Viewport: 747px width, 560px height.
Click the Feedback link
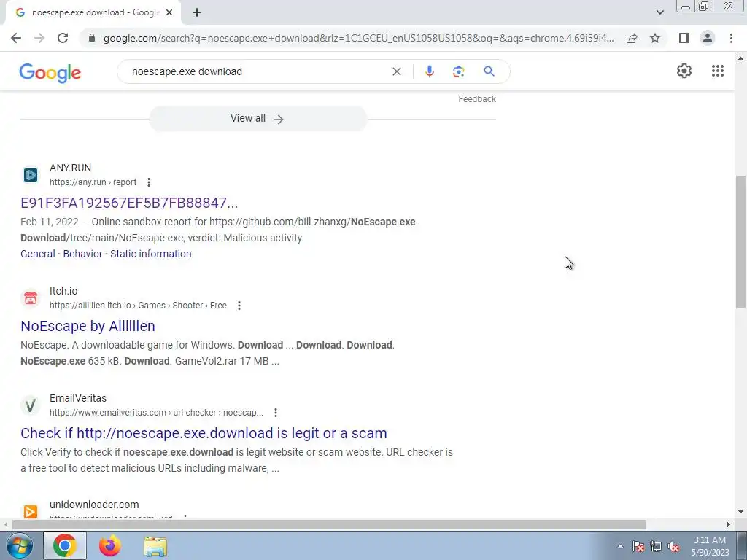point(477,99)
